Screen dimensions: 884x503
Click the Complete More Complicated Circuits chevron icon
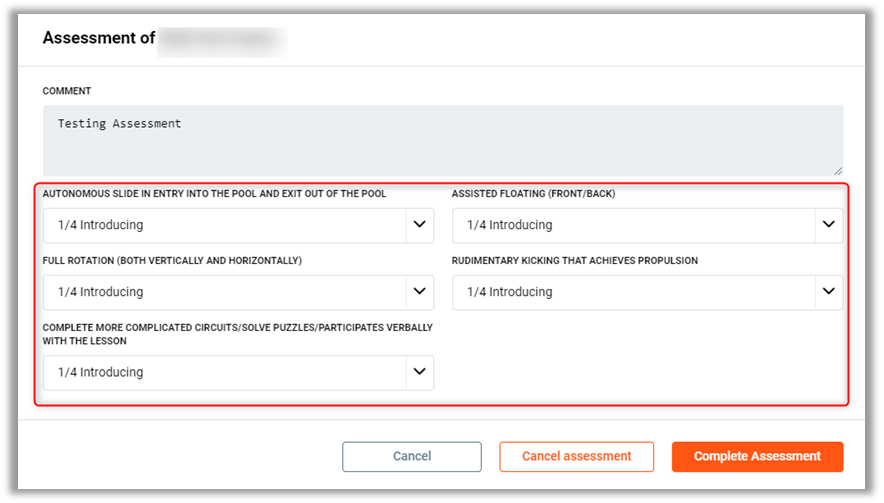coord(419,372)
